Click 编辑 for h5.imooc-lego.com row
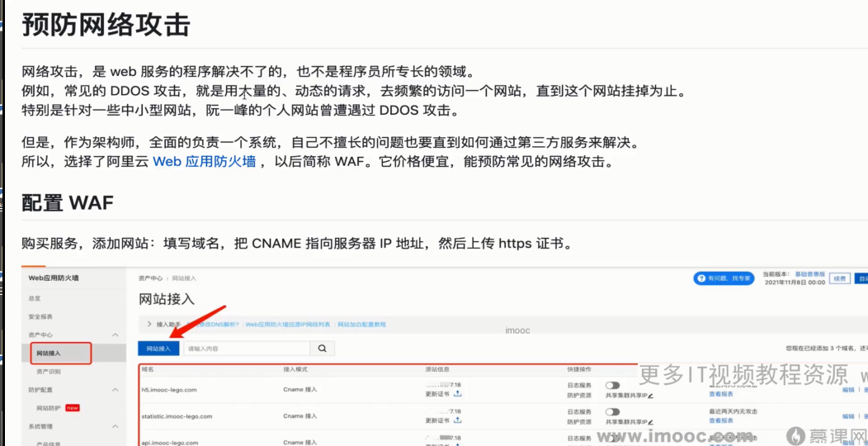This screenshot has height=446, width=868. 848,390
